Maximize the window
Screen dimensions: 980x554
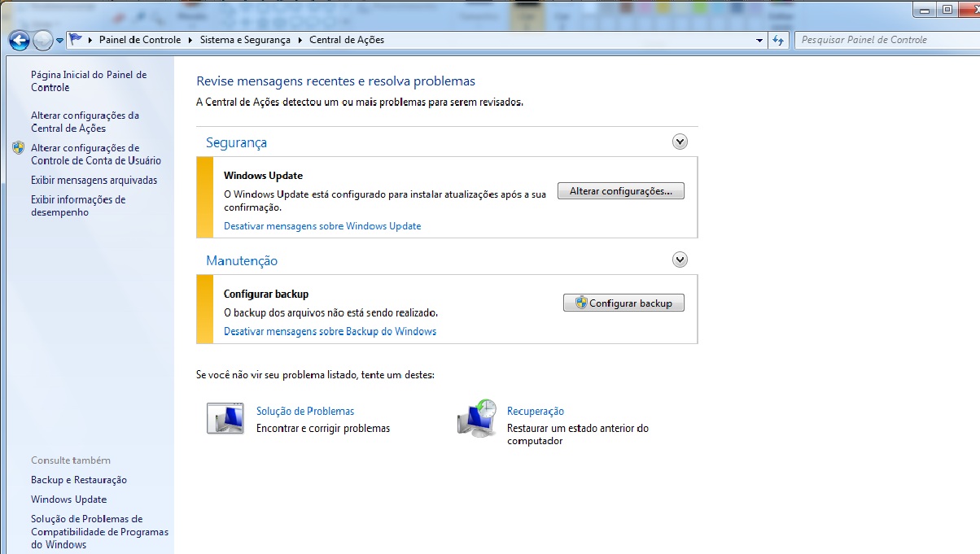coord(946,10)
